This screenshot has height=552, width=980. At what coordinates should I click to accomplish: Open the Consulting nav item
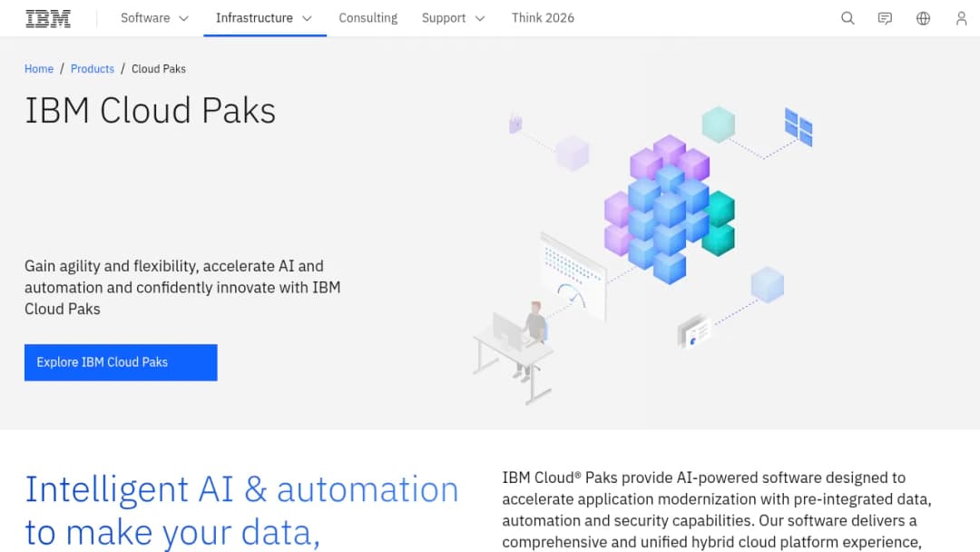tap(368, 18)
